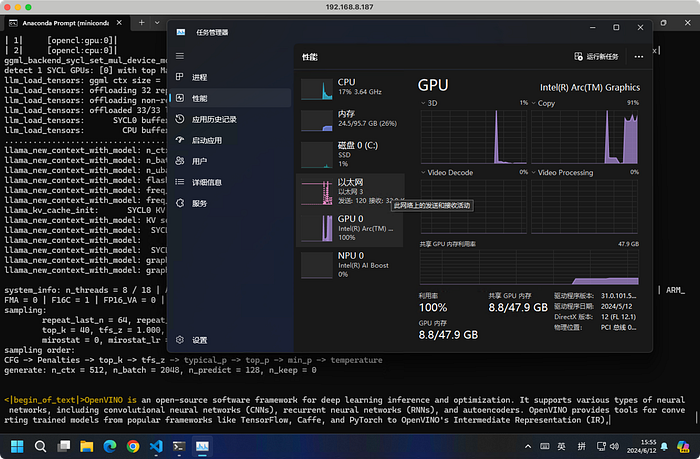The height and width of the screenshot is (459, 700).
Task: Toggle the 英 input language indicator
Action: click(562, 446)
